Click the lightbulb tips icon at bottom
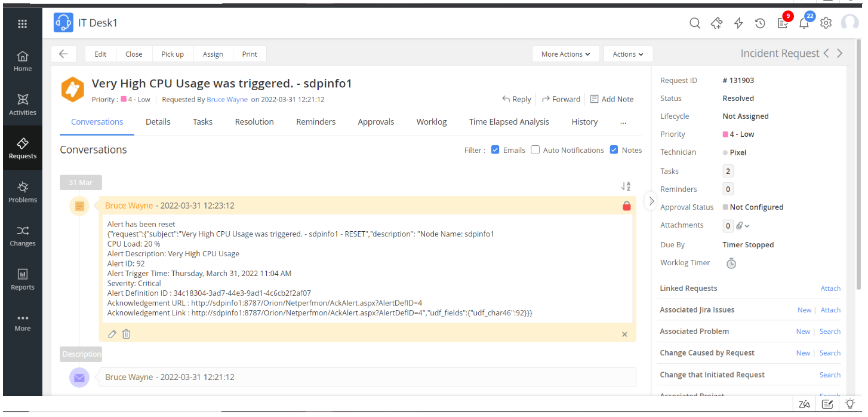This screenshot has width=868, height=417. (849, 404)
